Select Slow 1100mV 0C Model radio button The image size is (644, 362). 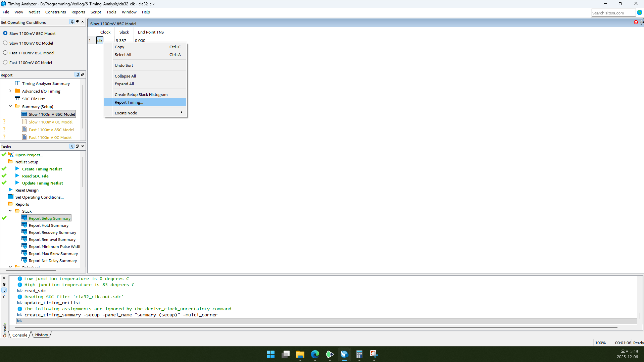coord(5,43)
